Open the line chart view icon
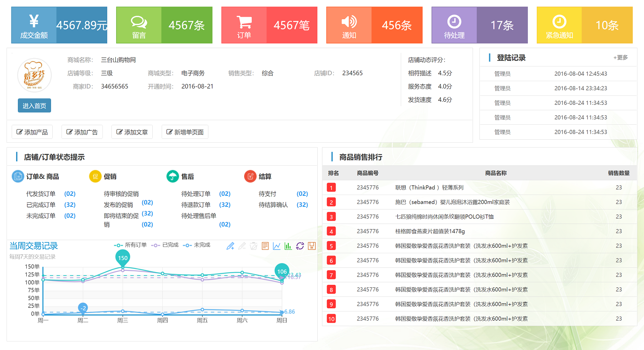This screenshot has height=350, width=644. (276, 246)
